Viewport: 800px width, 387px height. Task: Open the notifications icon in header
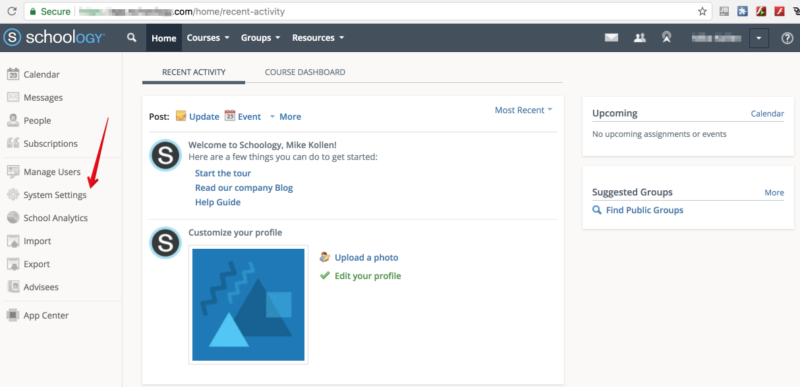click(666, 38)
